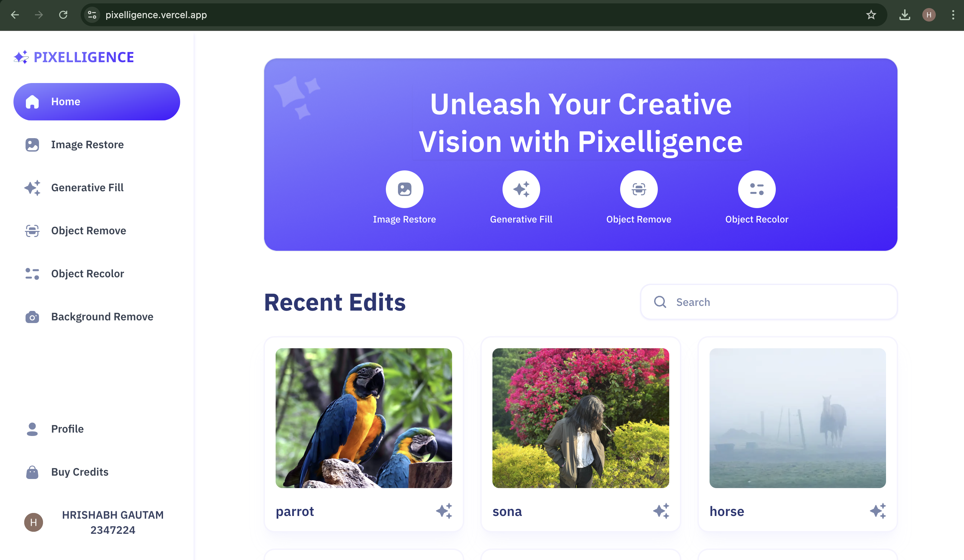Open the sona image thumbnail
Screen dimensions: 964x560
(580, 418)
